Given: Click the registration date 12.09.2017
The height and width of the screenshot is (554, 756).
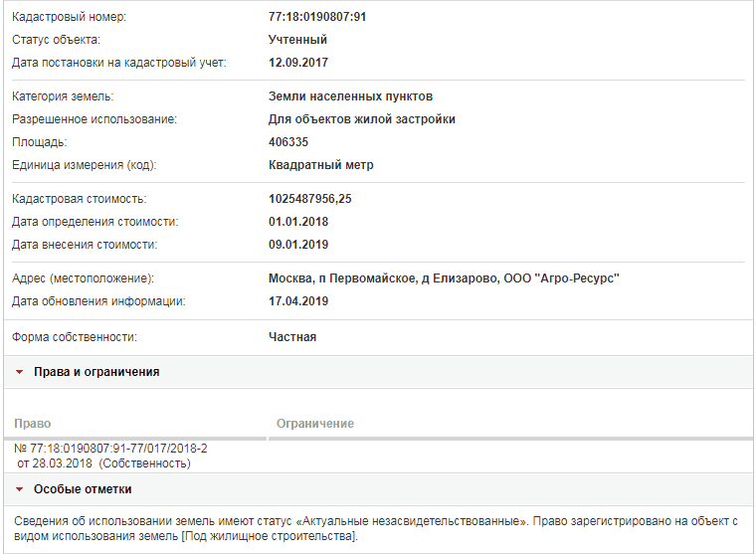Looking at the screenshot, I should click(x=298, y=63).
